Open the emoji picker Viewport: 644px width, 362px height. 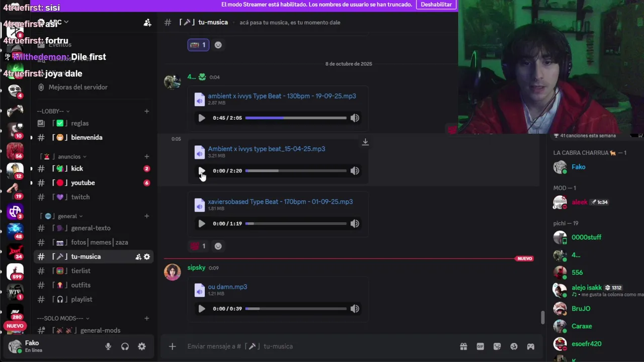point(514,346)
